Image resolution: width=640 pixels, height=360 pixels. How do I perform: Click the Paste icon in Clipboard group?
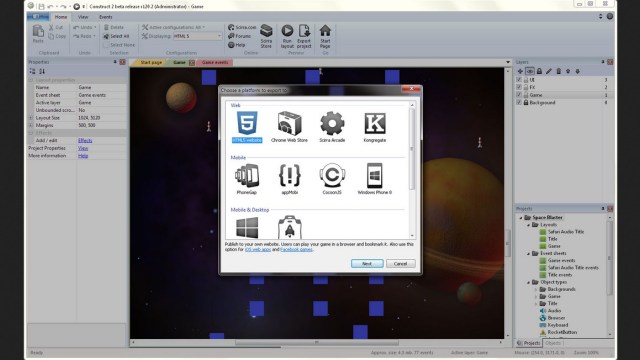coord(38,34)
